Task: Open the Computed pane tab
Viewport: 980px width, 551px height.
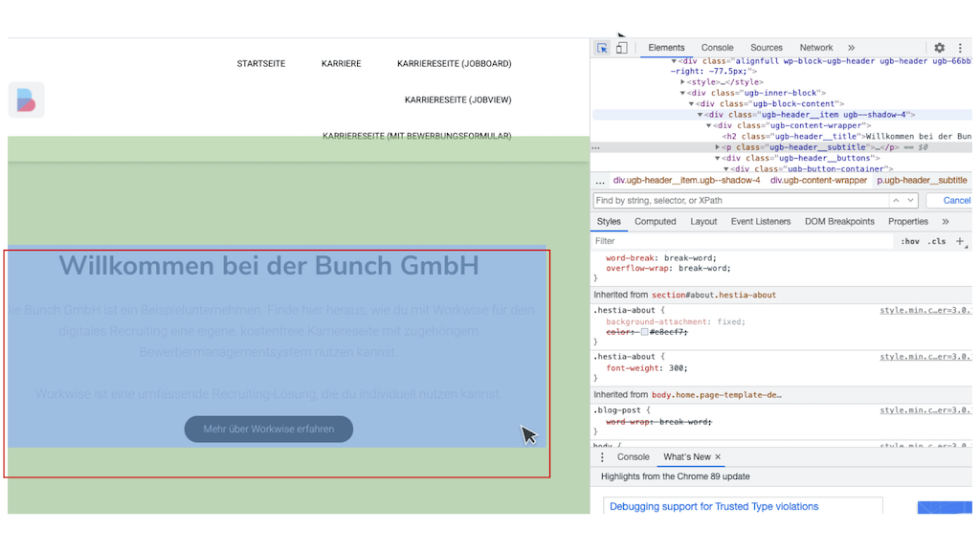Action: point(655,222)
